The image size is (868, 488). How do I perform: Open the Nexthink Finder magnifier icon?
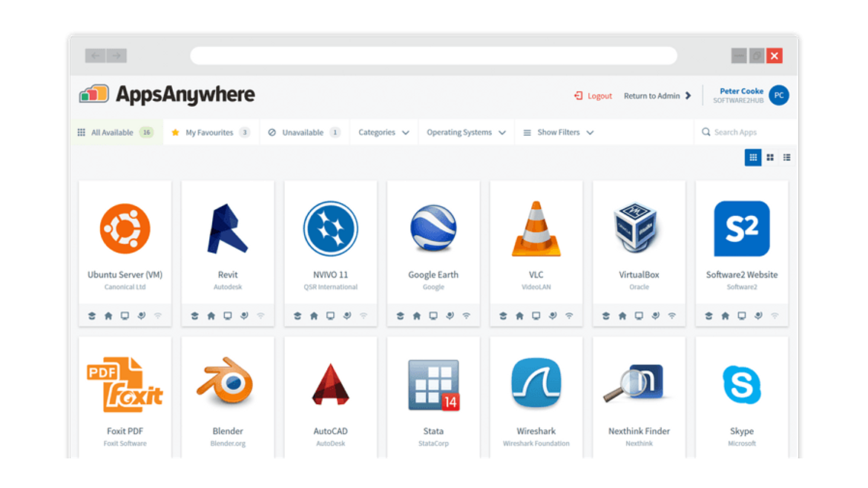click(634, 383)
